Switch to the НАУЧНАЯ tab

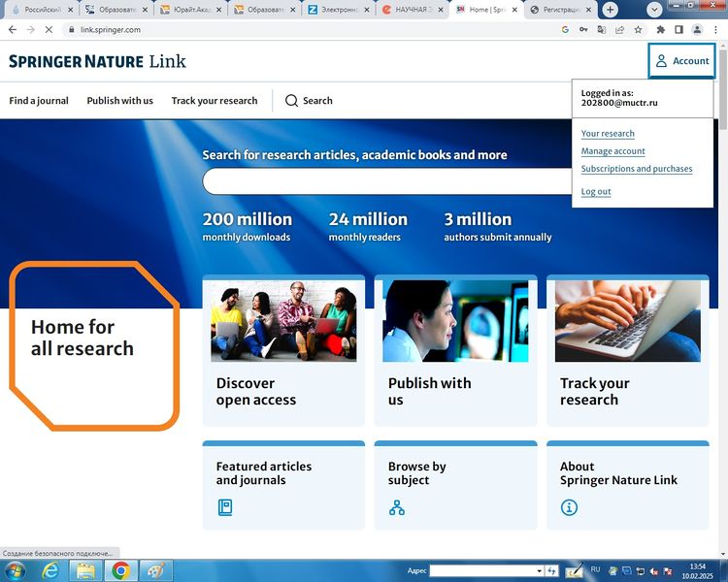pos(412,10)
